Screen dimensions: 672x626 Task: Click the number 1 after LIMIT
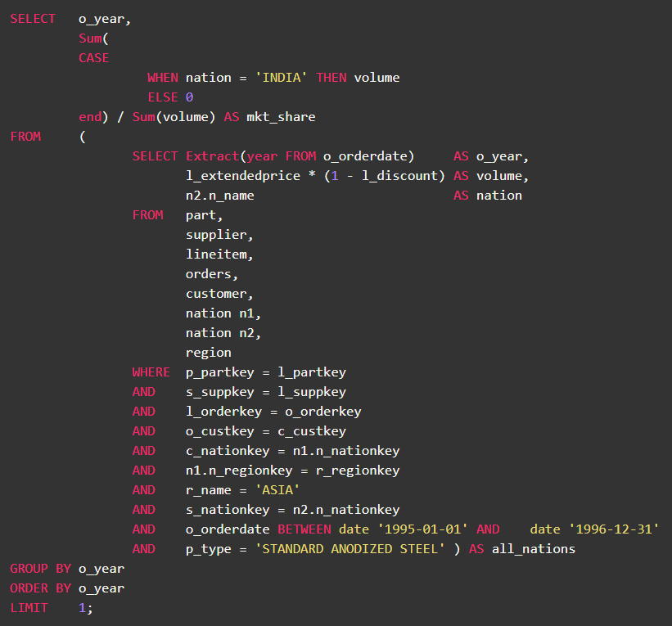click(83, 607)
